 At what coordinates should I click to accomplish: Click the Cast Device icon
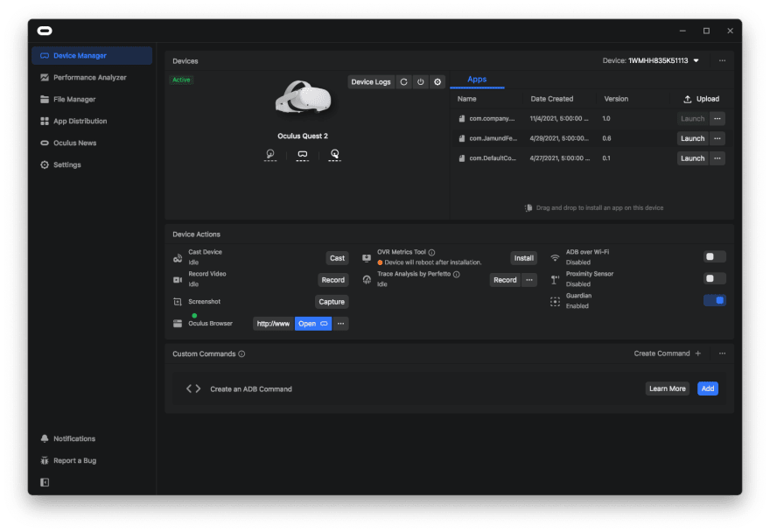click(178, 258)
